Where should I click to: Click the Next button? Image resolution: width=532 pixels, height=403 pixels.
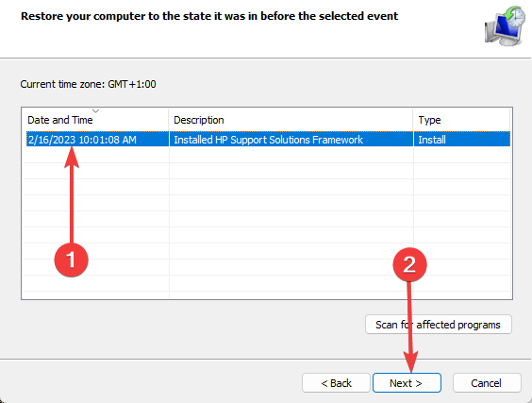coord(407,383)
